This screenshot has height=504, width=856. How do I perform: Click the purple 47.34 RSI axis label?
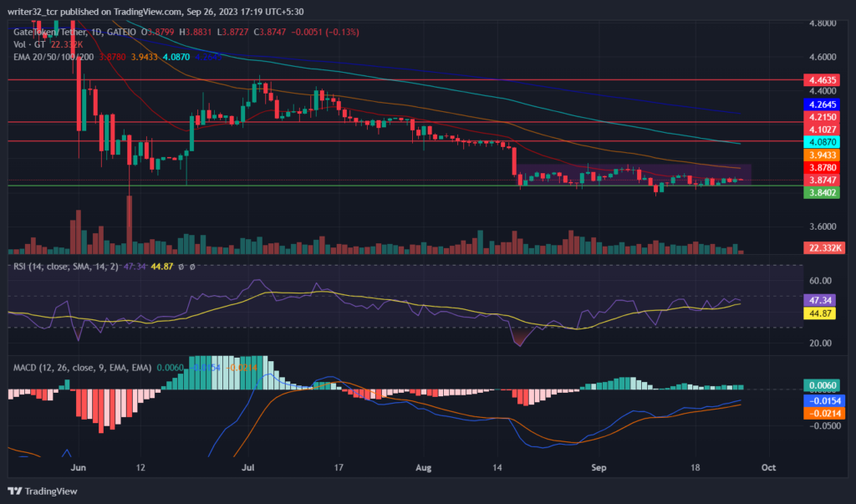tap(819, 300)
